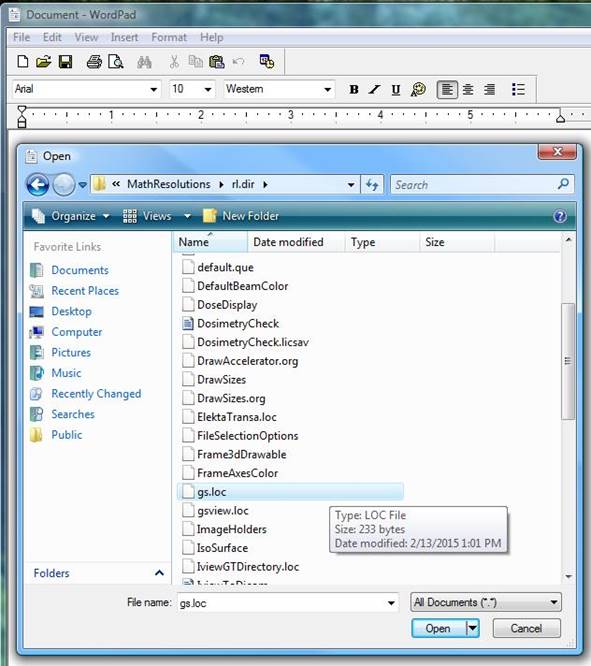Click the Help question mark icon
This screenshot has height=666, width=591.
click(560, 217)
